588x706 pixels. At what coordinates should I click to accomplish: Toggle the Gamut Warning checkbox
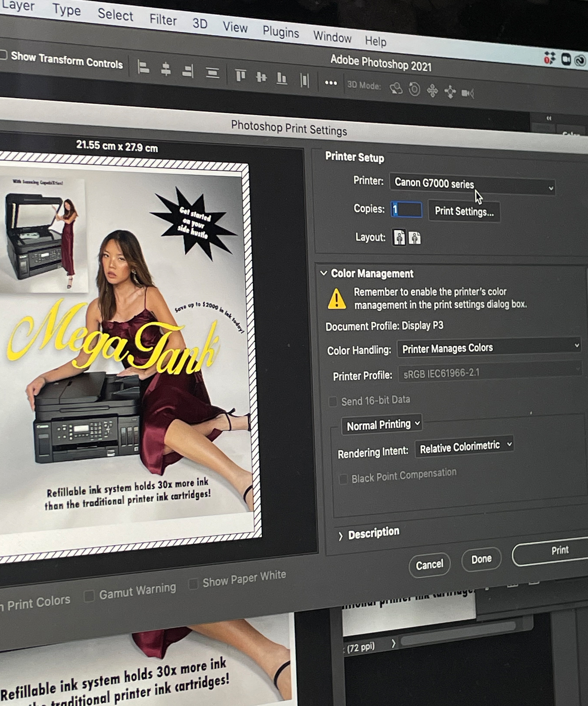(x=89, y=596)
